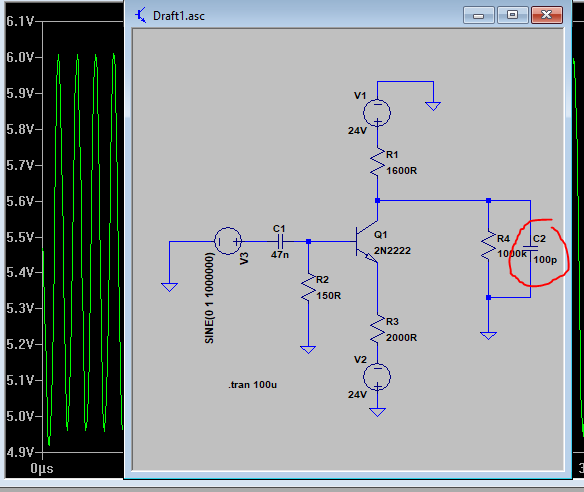Click the 2N2222 model label
Screen dimensions: 584x492
pyautogui.click(x=392, y=251)
